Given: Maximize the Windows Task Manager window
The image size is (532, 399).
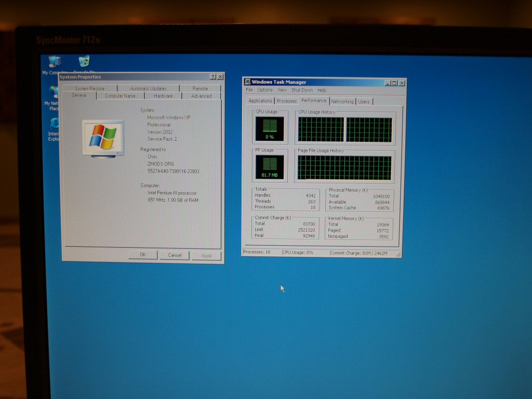Looking at the screenshot, I should pos(394,83).
